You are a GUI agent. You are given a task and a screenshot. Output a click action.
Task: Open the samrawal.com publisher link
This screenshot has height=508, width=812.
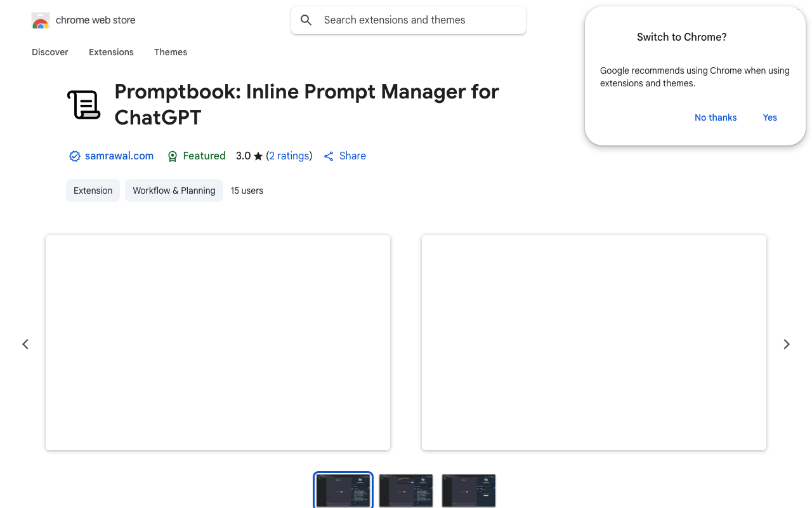click(119, 156)
